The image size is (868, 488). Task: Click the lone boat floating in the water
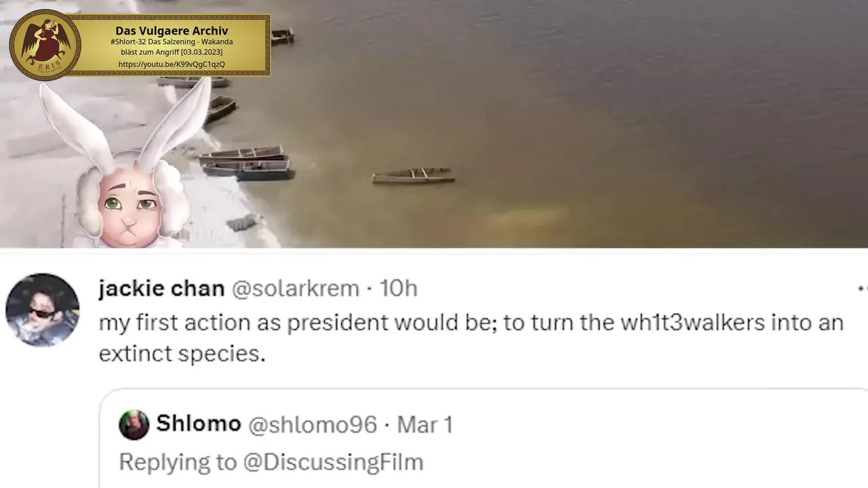pos(413,176)
